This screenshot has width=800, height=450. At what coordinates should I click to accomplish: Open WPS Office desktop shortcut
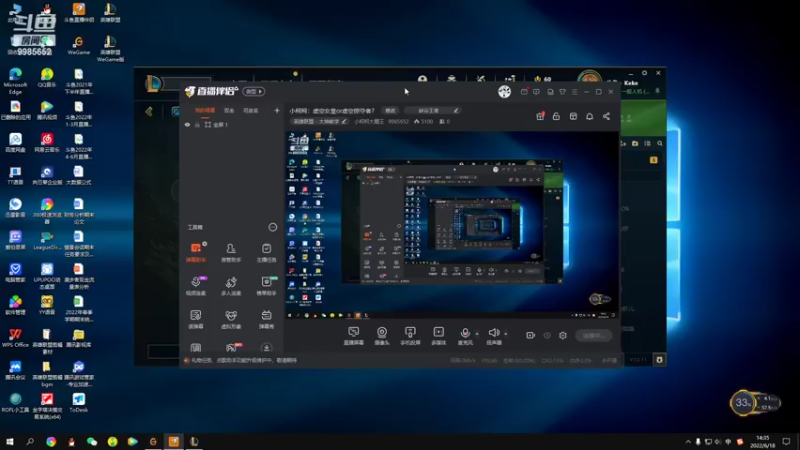coord(15,338)
